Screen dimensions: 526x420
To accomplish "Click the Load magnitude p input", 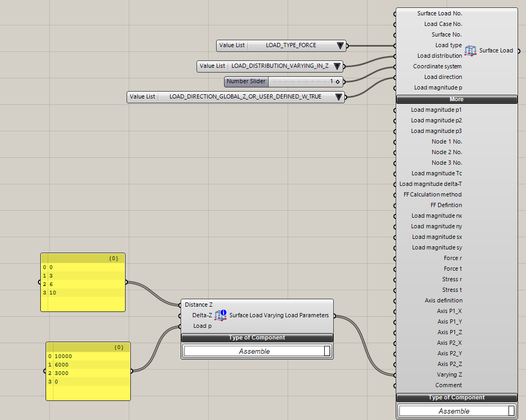I will [438, 87].
